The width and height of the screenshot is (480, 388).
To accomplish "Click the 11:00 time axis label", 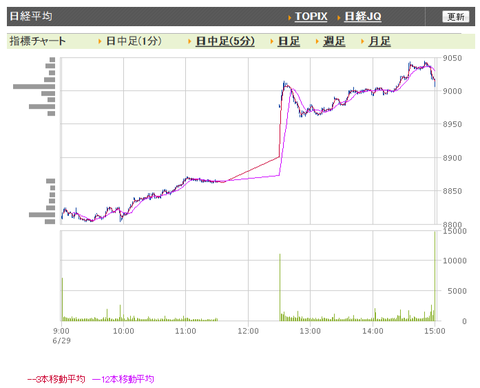I will (186, 331).
